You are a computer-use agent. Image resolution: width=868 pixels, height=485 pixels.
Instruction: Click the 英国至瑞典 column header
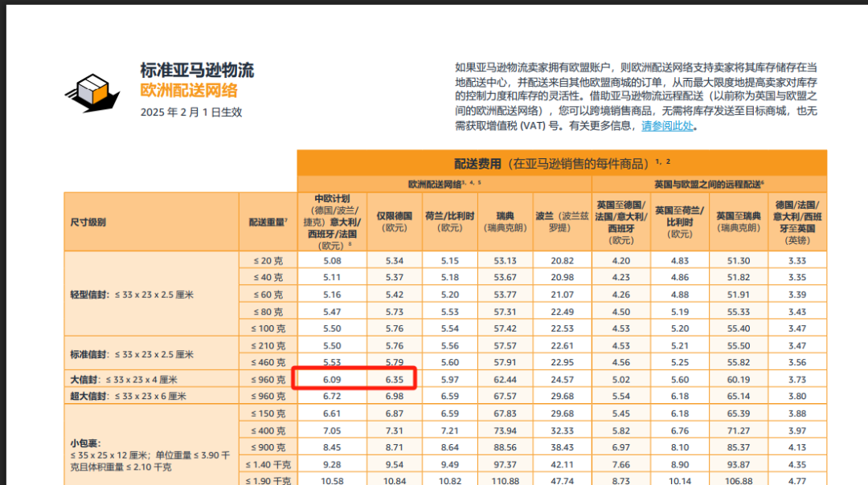click(739, 222)
